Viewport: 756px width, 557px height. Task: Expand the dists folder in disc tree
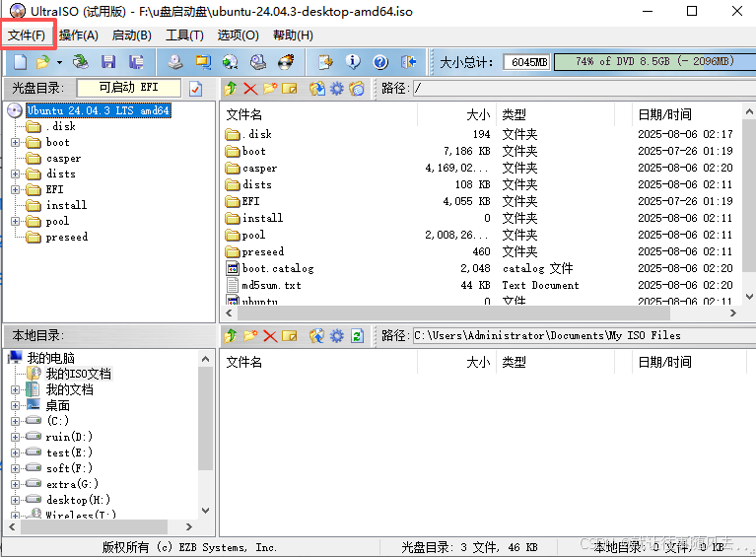tap(16, 174)
